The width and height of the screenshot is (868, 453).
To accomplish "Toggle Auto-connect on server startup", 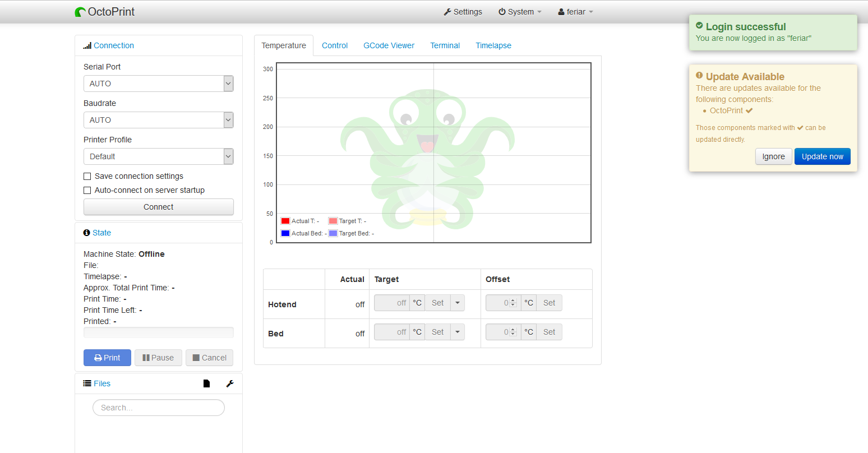I will point(87,191).
